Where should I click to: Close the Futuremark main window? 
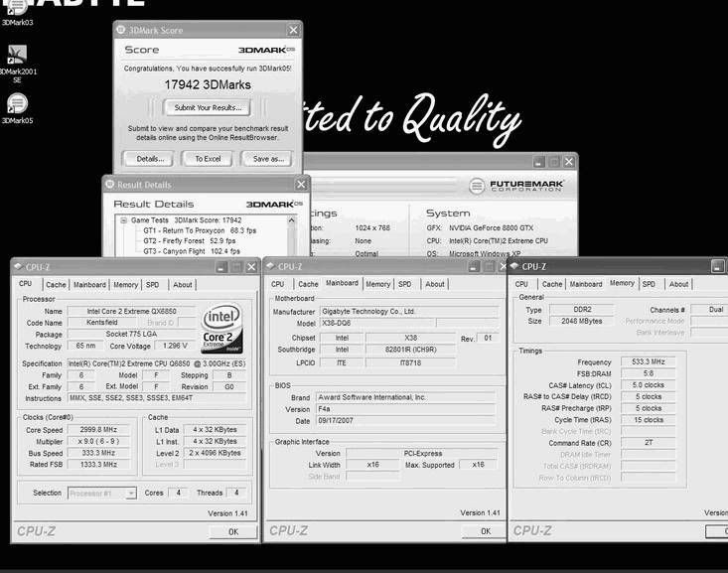click(569, 162)
